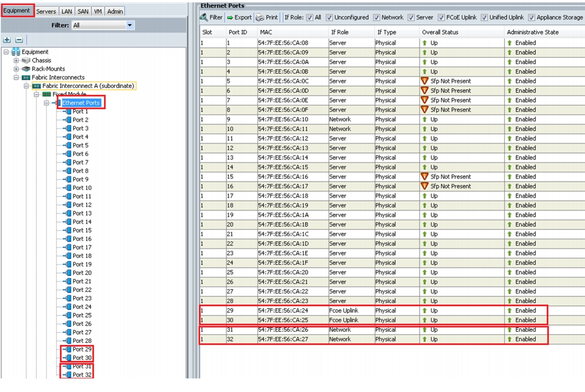
Task: Click the Port 5 tree icon
Action: pos(68,146)
